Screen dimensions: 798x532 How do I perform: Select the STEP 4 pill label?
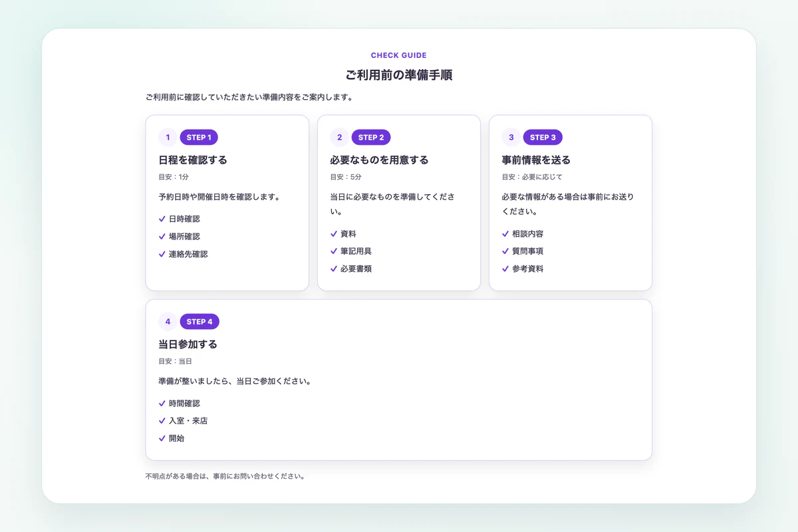coord(199,322)
